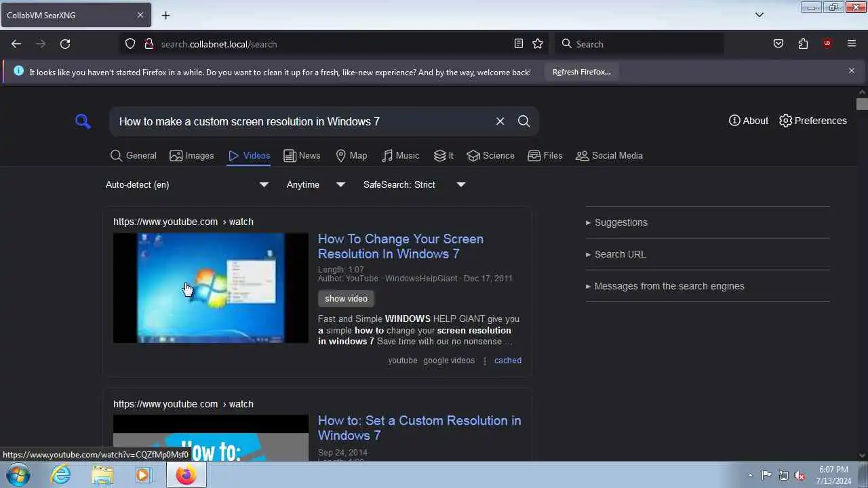The width and height of the screenshot is (868, 488).
Task: Open Windows Explorer folder on taskbar
Action: [102, 475]
